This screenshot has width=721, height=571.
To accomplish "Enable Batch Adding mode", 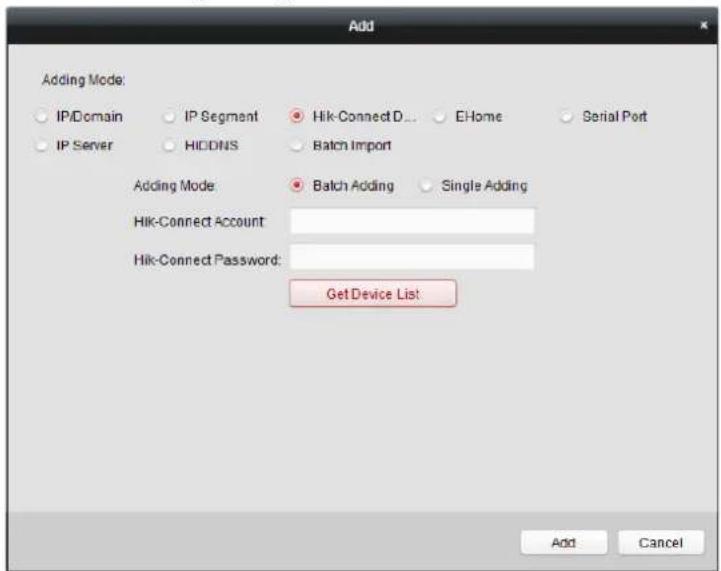I will [x=297, y=185].
